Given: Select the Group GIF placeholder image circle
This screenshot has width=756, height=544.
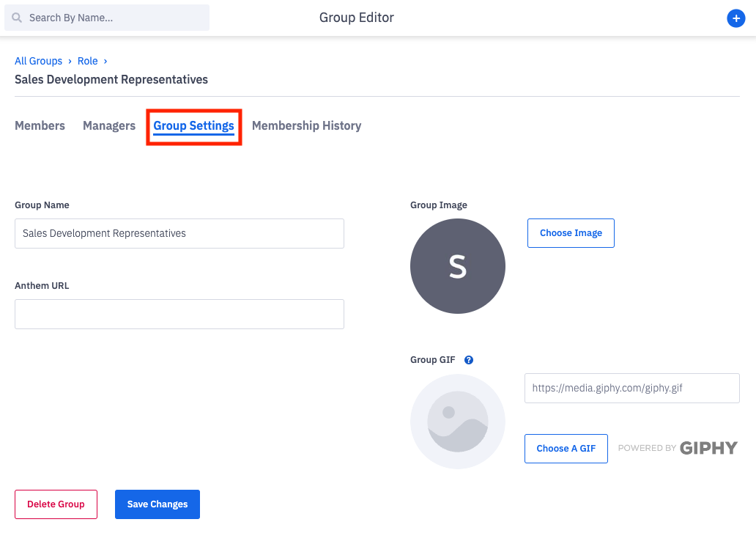Looking at the screenshot, I should (x=457, y=422).
